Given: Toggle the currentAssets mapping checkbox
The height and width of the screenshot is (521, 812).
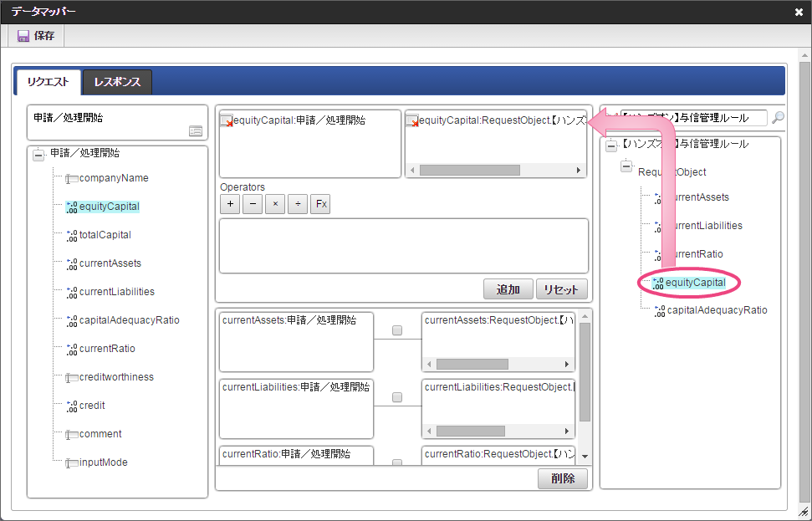Looking at the screenshot, I should 397,330.
